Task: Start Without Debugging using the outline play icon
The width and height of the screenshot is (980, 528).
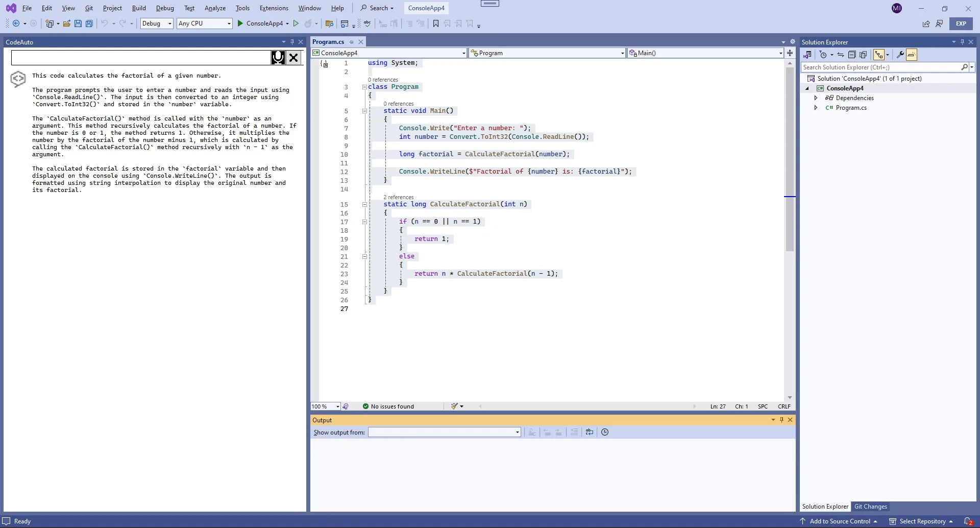Action: [x=296, y=23]
